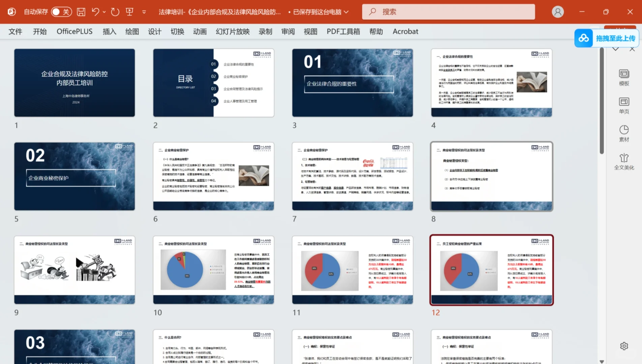Open the 切换 transitions tab

(177, 31)
